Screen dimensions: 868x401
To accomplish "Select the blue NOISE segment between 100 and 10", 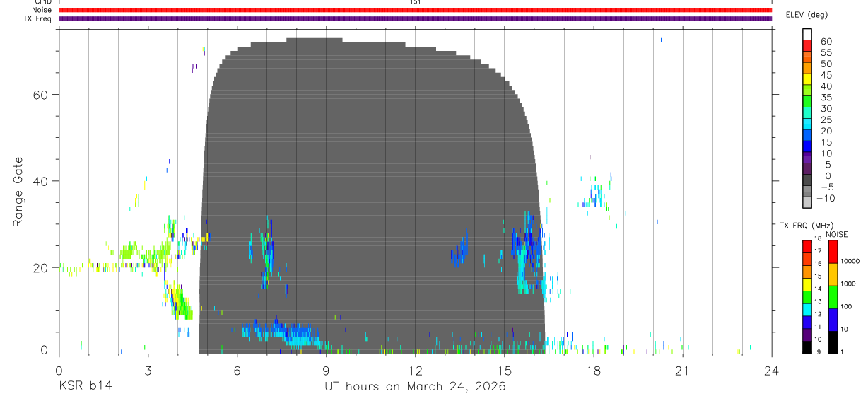I will 833,318.
